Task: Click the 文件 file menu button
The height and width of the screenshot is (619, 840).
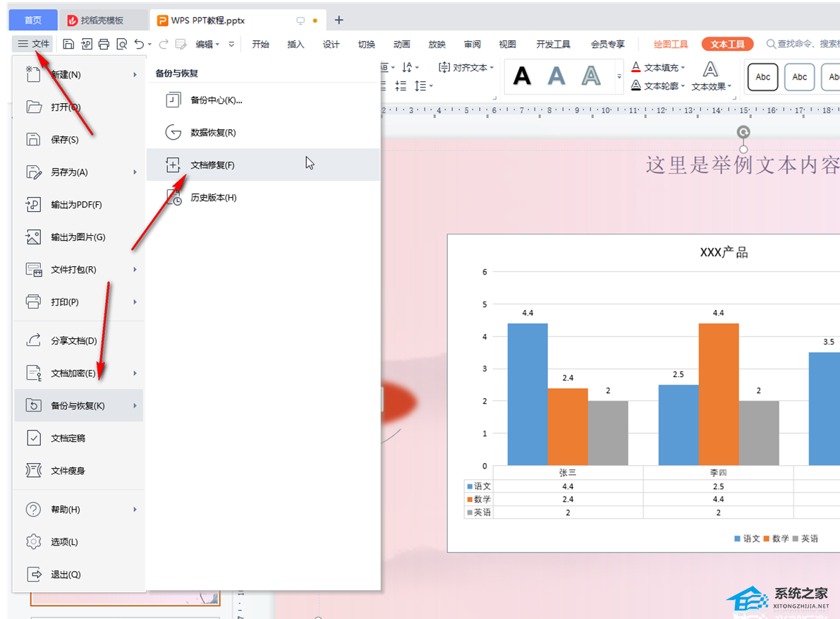Action: point(34,44)
